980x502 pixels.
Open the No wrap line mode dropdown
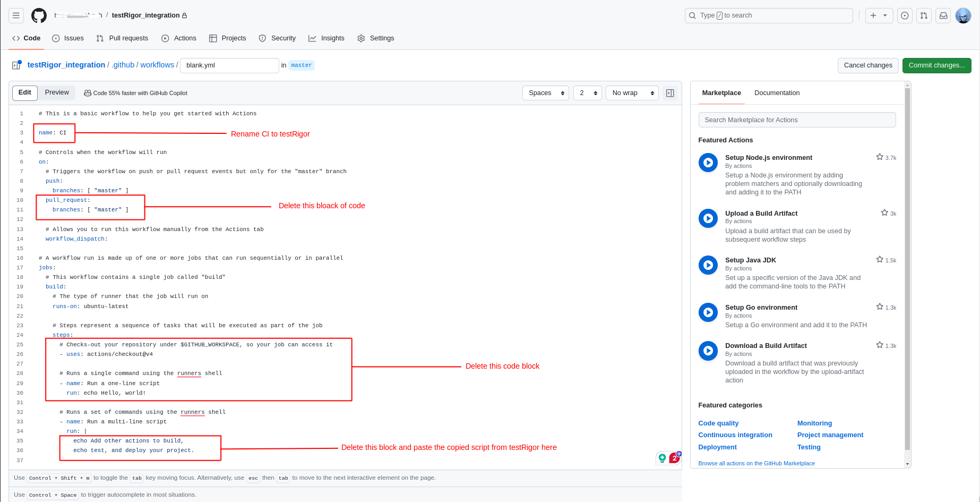click(632, 93)
